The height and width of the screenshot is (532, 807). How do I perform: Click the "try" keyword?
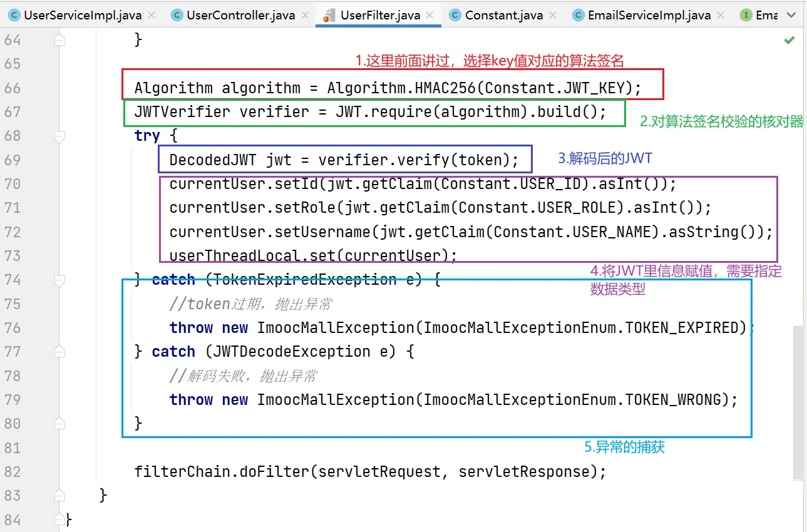(147, 136)
